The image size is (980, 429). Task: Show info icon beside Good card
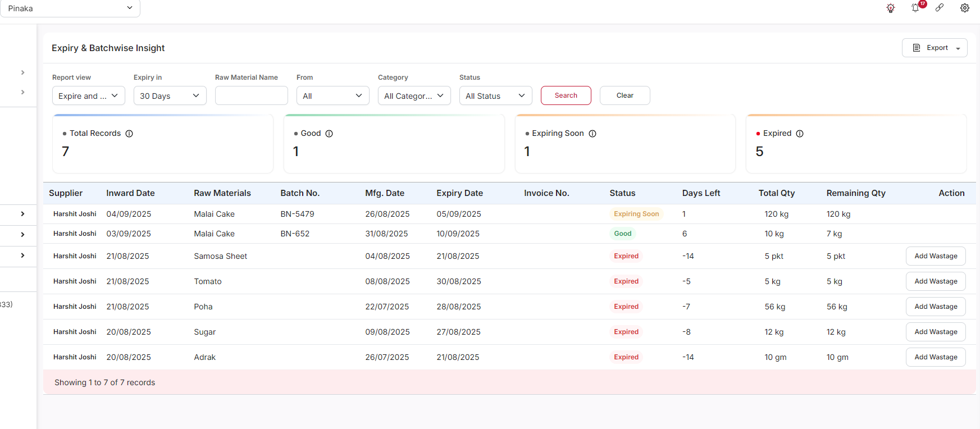coord(329,134)
